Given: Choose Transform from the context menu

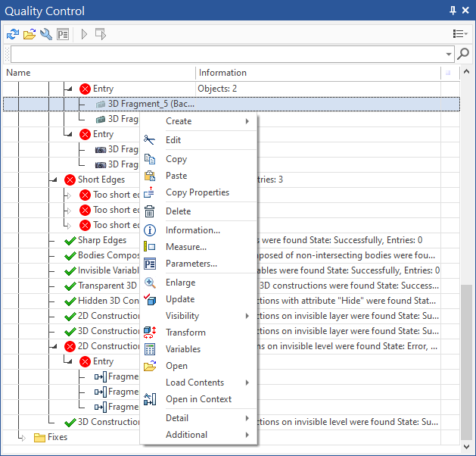Looking at the screenshot, I should tap(198, 333).
